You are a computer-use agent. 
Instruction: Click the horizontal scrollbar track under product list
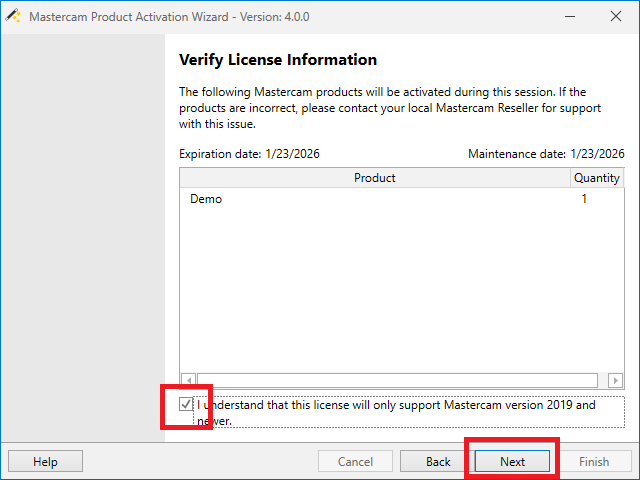pos(400,380)
